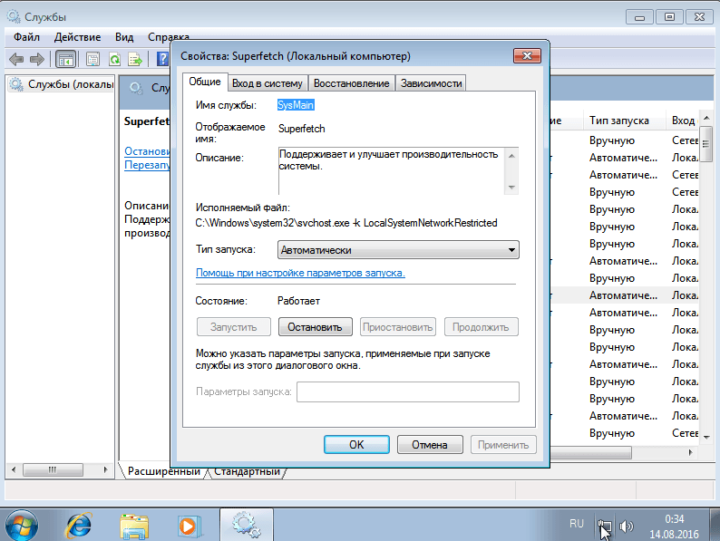Click description box scroll up arrow
Image resolution: width=720 pixels, height=541 pixels.
[512, 156]
